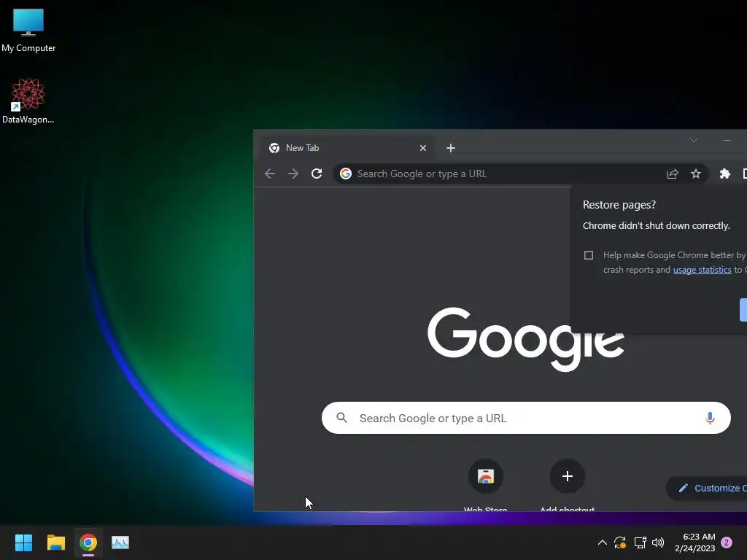This screenshot has height=560, width=747.
Task: Open My Computer desktop icon
Action: 28,31
